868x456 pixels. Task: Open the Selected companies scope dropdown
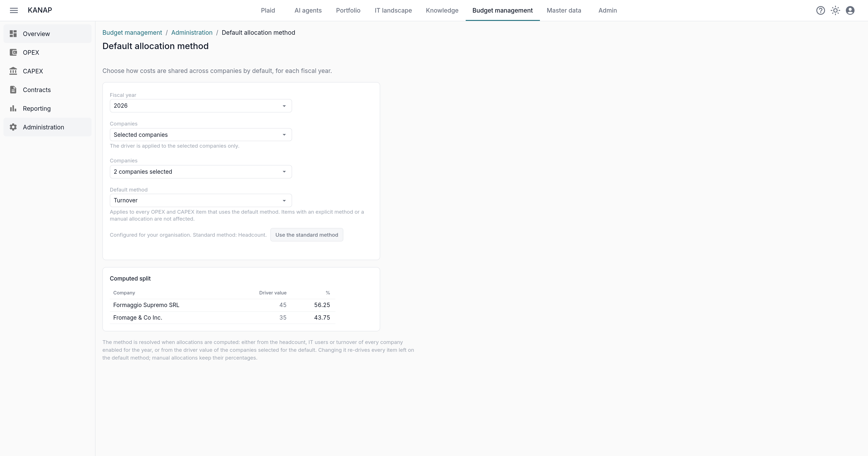pos(201,135)
